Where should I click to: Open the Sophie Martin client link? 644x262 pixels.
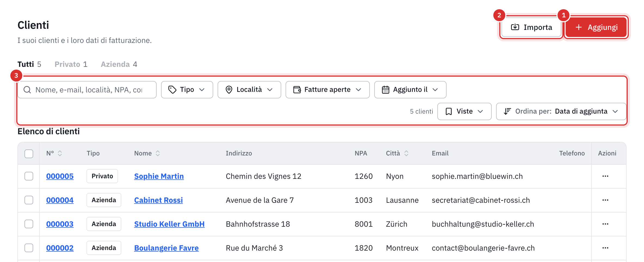coord(159,176)
